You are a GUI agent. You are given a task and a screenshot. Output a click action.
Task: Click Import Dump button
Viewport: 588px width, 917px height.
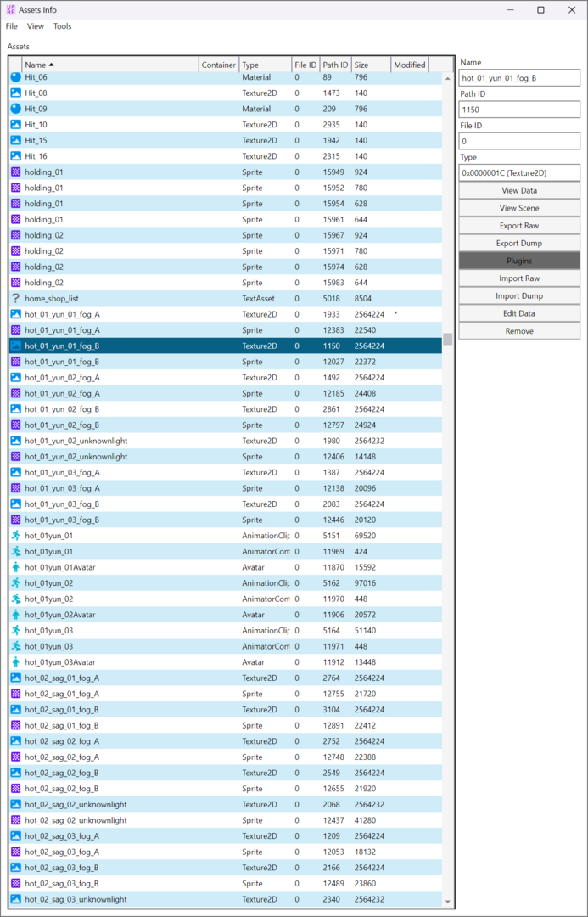[x=519, y=296]
